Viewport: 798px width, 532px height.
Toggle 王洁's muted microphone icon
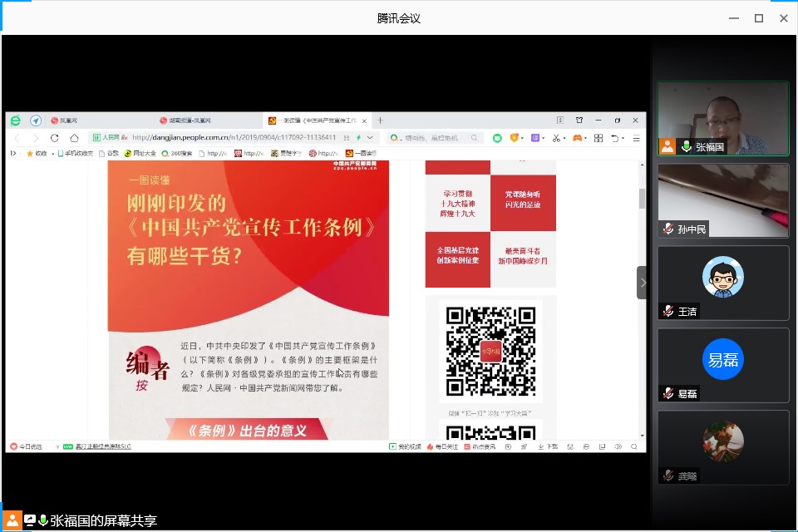668,311
